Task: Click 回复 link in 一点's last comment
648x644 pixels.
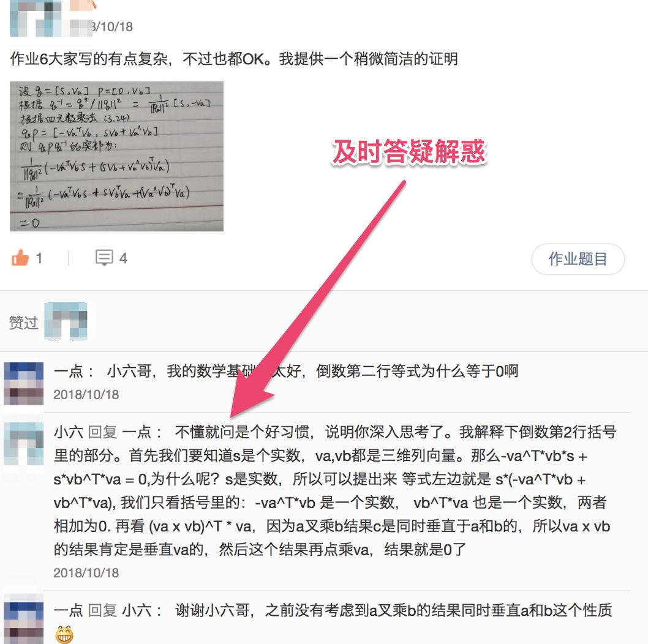Action: pos(102,610)
